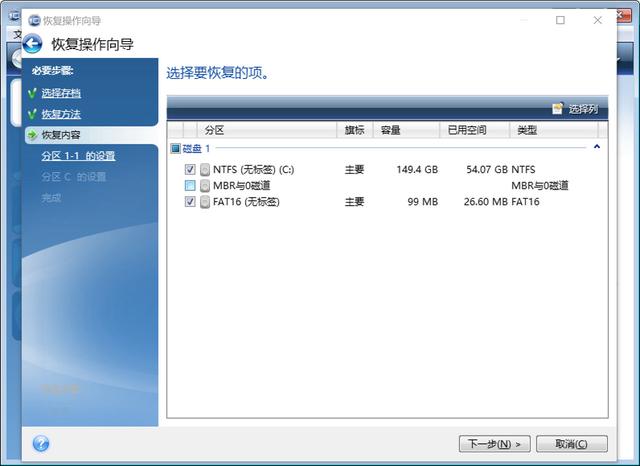640x466 pixels.
Task: Click the NTFS (C:) partition drive icon
Action: pos(205,169)
